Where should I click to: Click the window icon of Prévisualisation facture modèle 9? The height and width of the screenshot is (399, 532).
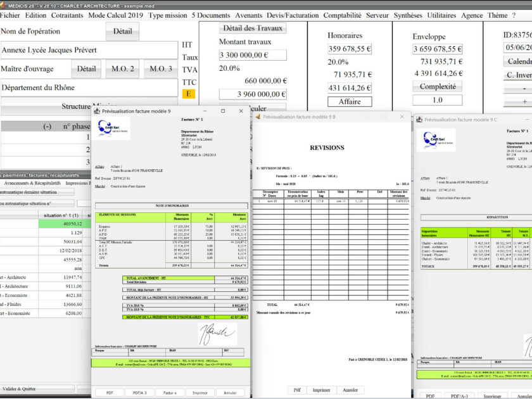point(97,111)
